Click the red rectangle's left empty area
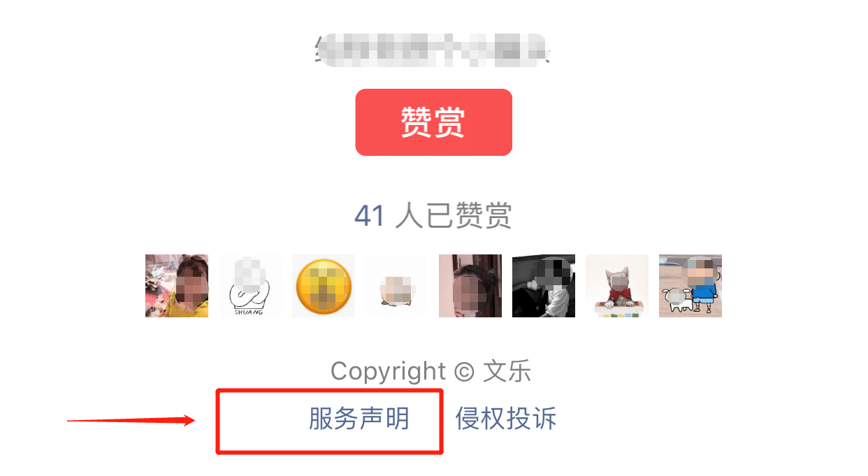Screen dimensions: 868x476 tap(262, 421)
